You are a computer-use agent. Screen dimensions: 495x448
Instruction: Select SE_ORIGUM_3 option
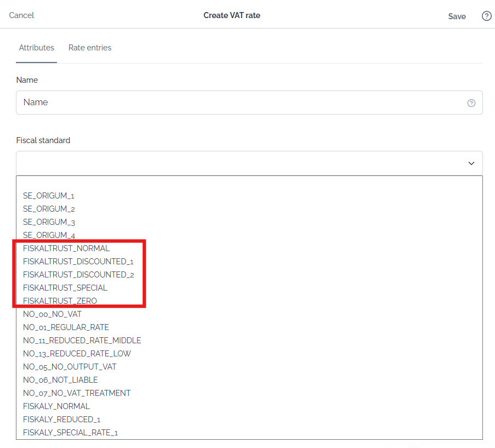click(249, 222)
